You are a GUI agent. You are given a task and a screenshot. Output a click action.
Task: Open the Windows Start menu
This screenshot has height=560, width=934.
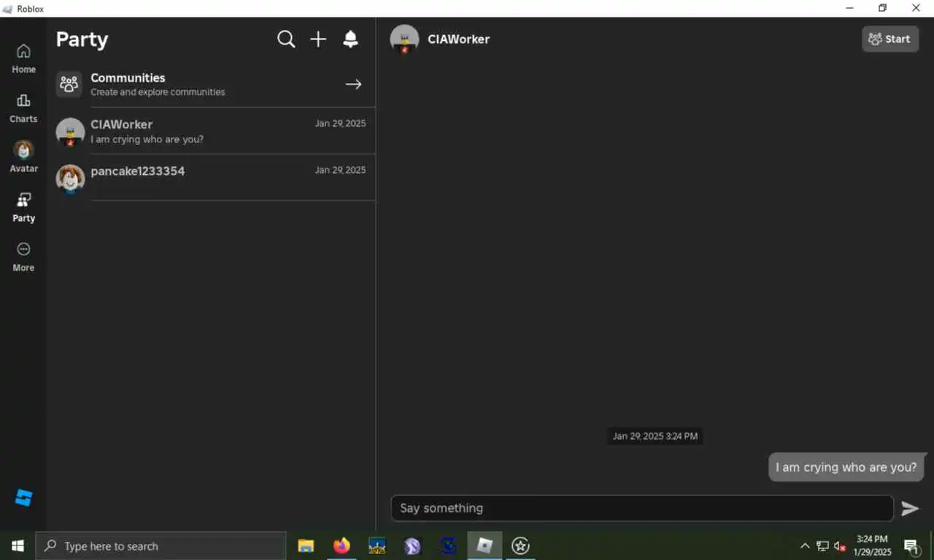(18, 545)
